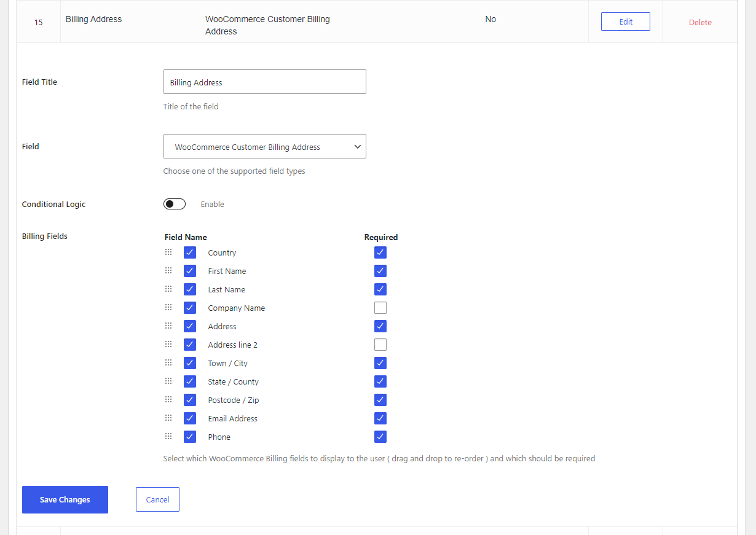Click the 'Postcode / Zip' field label
Screen dimensions: 756x535
[234, 400]
